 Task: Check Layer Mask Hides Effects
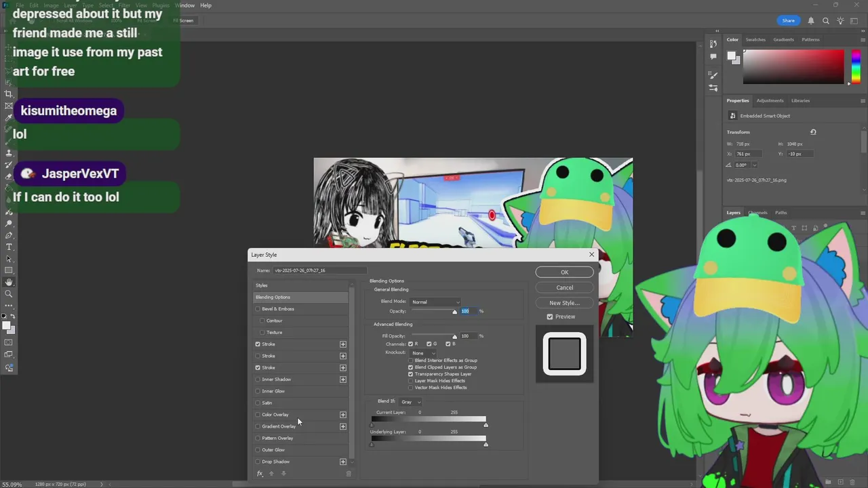(x=410, y=381)
